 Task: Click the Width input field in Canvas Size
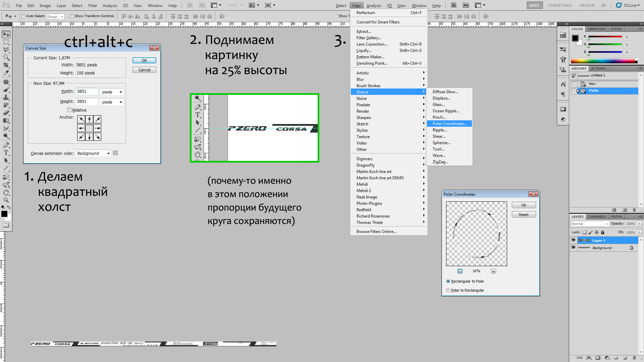87,92
